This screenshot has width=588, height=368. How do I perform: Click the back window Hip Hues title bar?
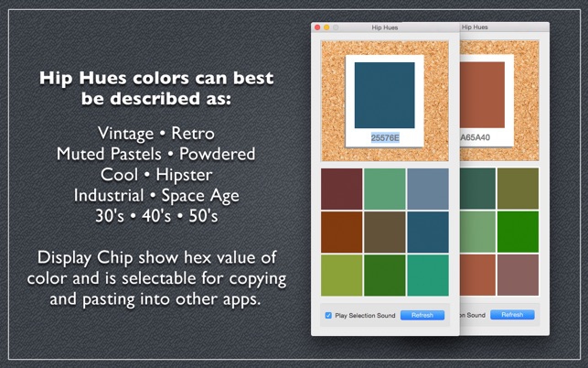pos(505,27)
